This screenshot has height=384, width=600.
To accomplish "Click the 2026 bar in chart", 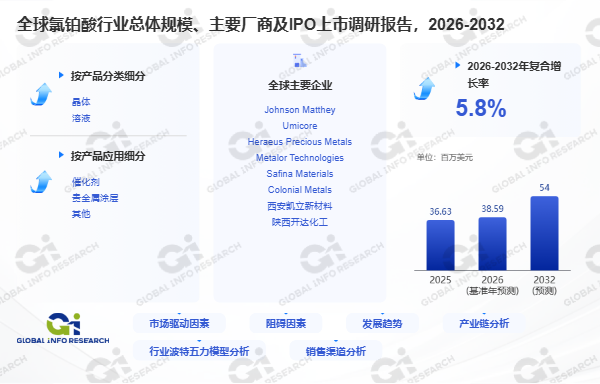I will click(x=492, y=244).
